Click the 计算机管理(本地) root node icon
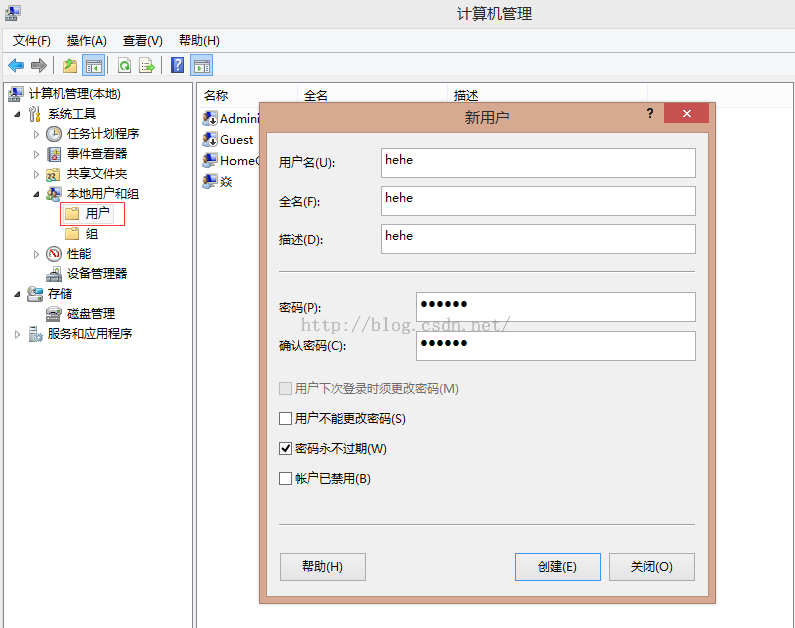This screenshot has height=628, width=795. pyautogui.click(x=16, y=93)
